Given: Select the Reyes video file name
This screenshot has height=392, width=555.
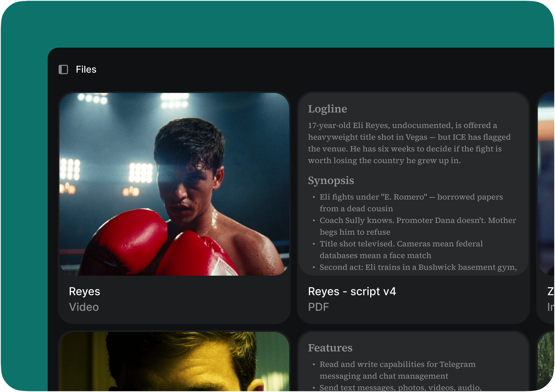Looking at the screenshot, I should tap(84, 291).
